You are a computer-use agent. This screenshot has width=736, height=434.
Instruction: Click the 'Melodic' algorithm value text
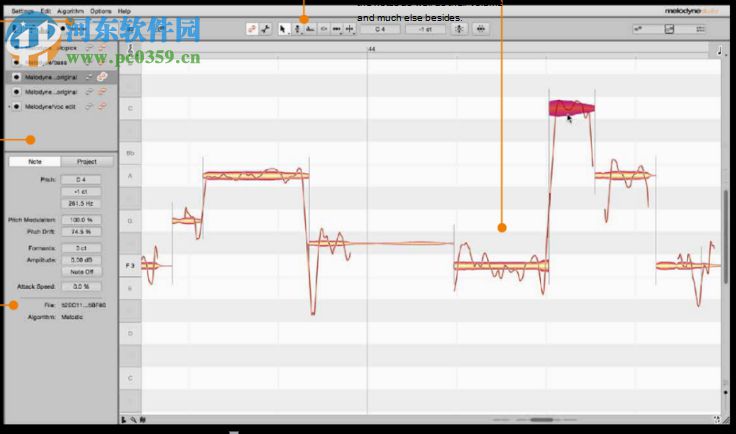[72, 317]
